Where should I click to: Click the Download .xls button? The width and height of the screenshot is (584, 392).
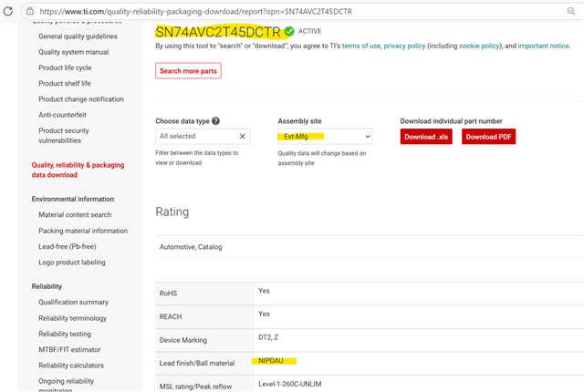(x=426, y=137)
